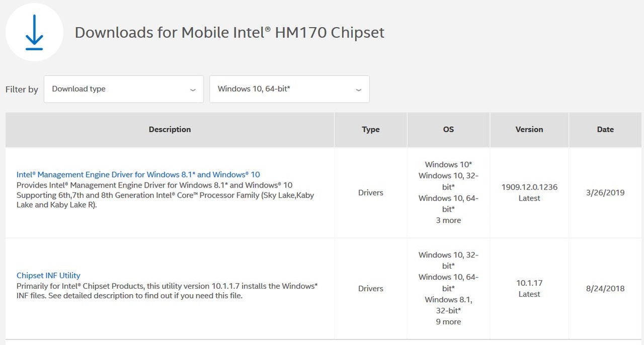Image resolution: width=644 pixels, height=345 pixels.
Task: Click '3 more' in Management Engine OS cell
Action: click(448, 220)
